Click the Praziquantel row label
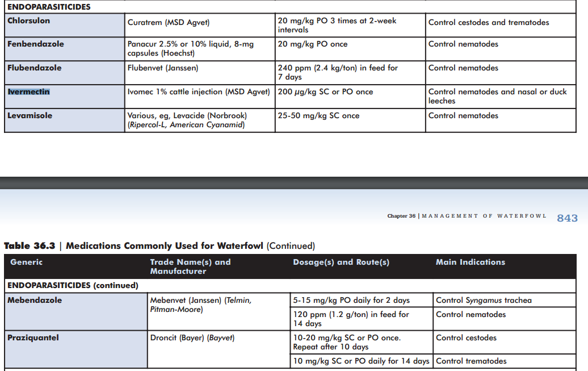588x371 pixels. tap(33, 337)
